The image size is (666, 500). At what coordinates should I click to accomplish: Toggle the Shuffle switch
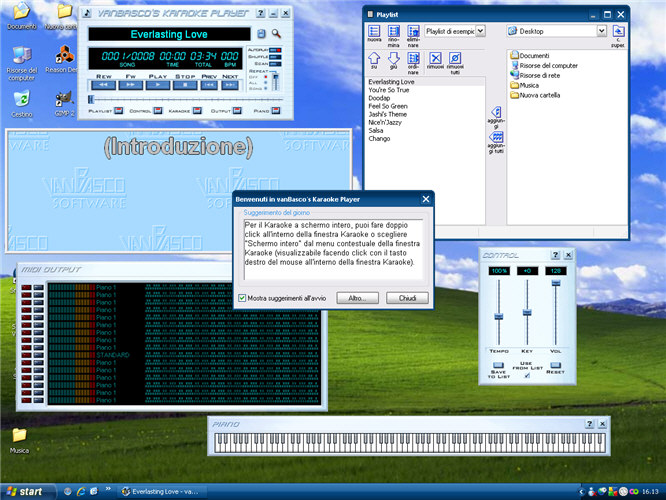(275, 57)
